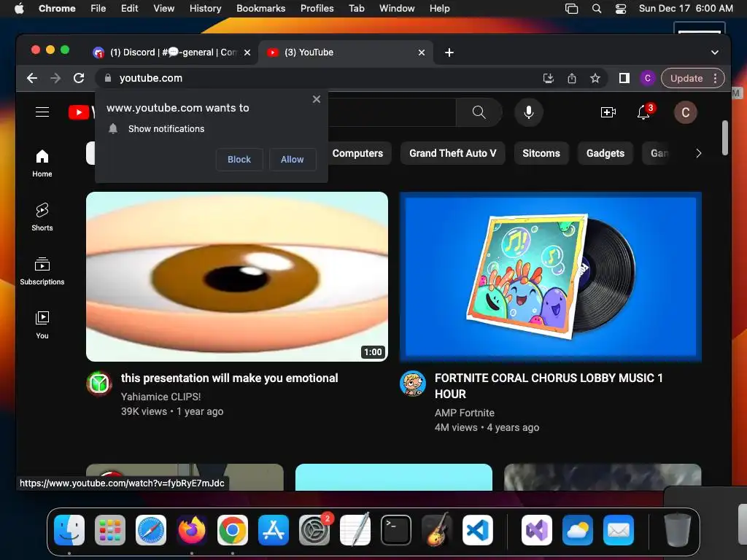This screenshot has width=747, height=560.
Task: Click the page vertical scrollbar
Action: [724, 138]
